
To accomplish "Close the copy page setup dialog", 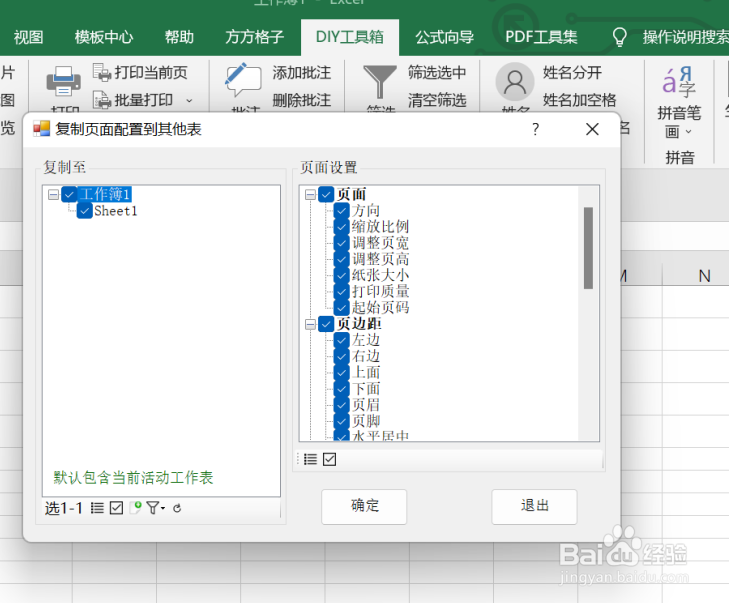I will pyautogui.click(x=592, y=129).
